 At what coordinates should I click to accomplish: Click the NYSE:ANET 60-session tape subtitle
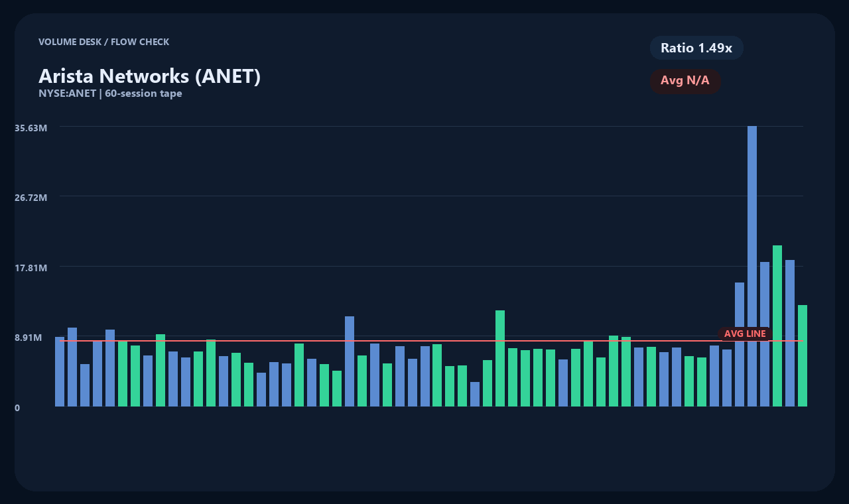[110, 94]
